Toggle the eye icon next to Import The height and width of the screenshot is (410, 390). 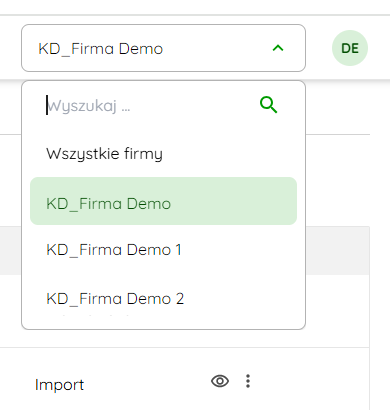pos(220,381)
